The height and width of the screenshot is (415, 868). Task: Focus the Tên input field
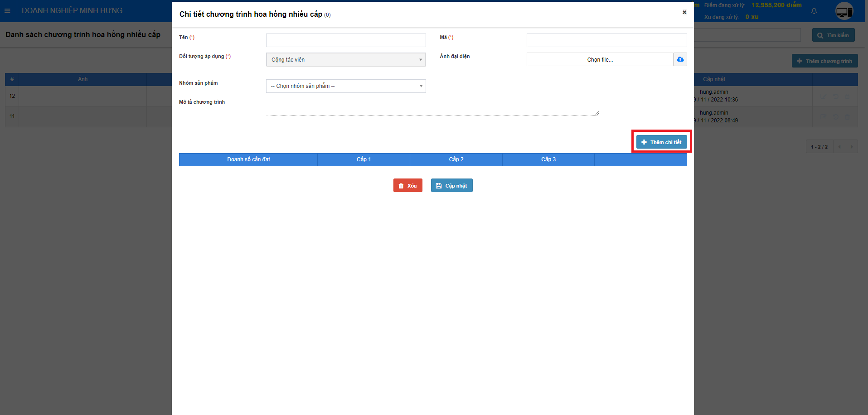tap(345, 40)
